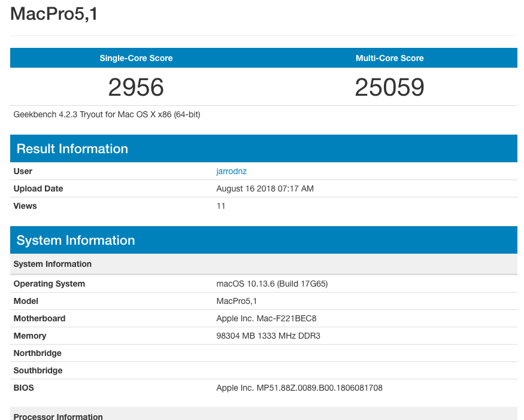
Task: Click the multi-core score value 25059
Action: 390,87
